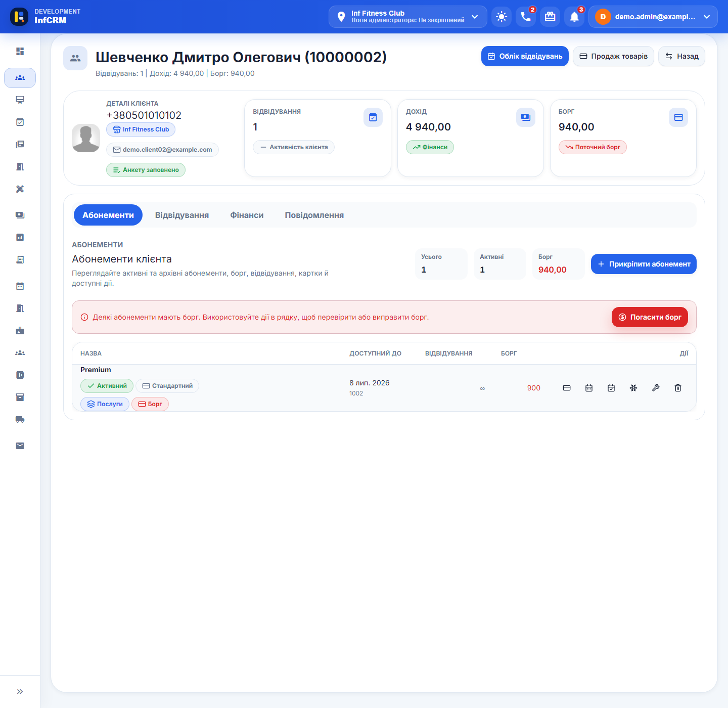Open the certificate-style sidebar icon
The width and height of the screenshot is (728, 708).
pos(20,100)
